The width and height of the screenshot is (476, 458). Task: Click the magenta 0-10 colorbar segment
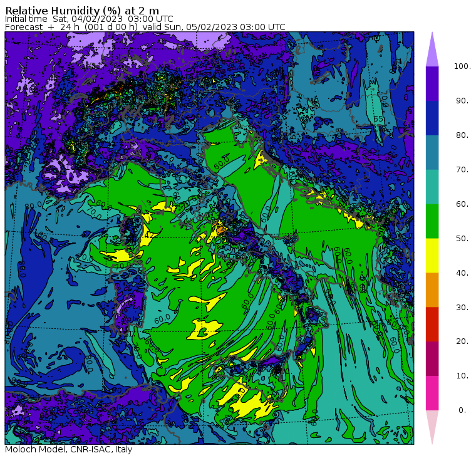(x=432, y=393)
